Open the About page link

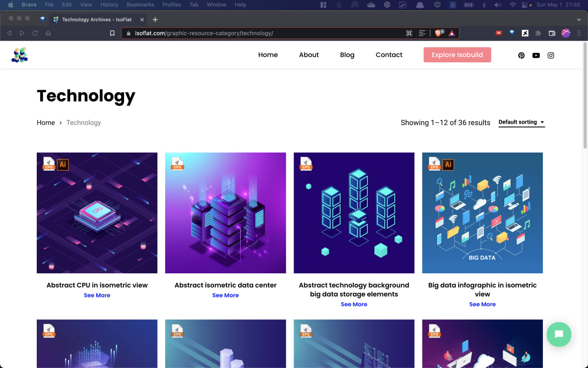309,55
